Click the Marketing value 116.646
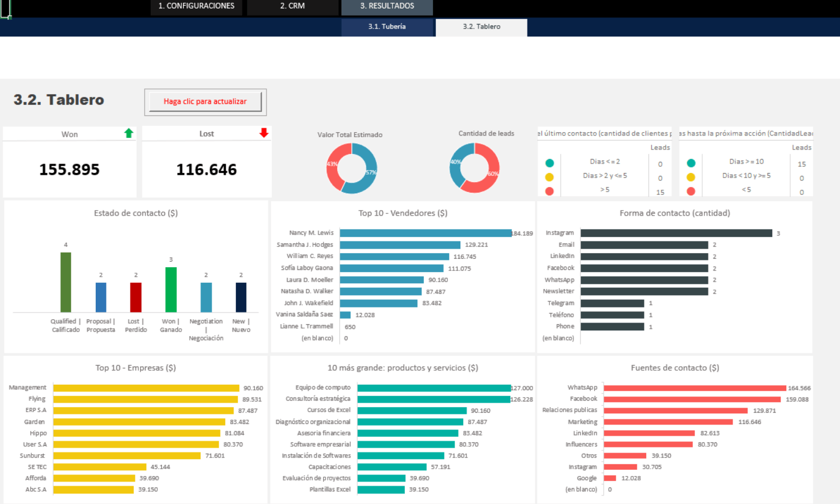 (749, 422)
